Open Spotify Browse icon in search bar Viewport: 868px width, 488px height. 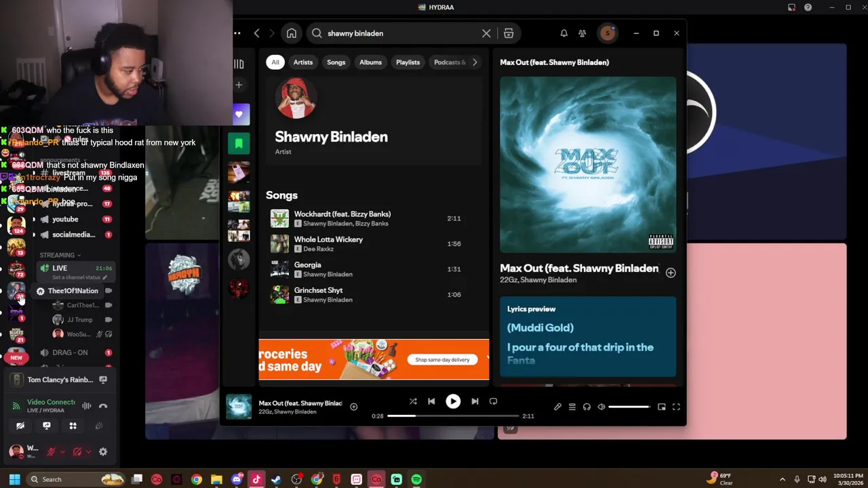tap(509, 33)
